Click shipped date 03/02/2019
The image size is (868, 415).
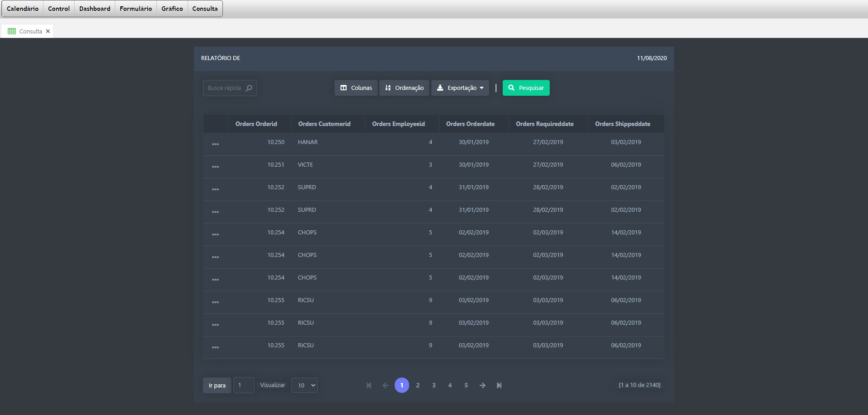(x=626, y=142)
